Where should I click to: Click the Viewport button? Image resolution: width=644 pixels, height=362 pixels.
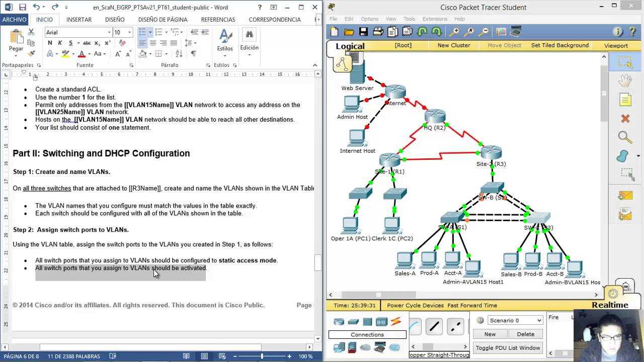pos(616,46)
